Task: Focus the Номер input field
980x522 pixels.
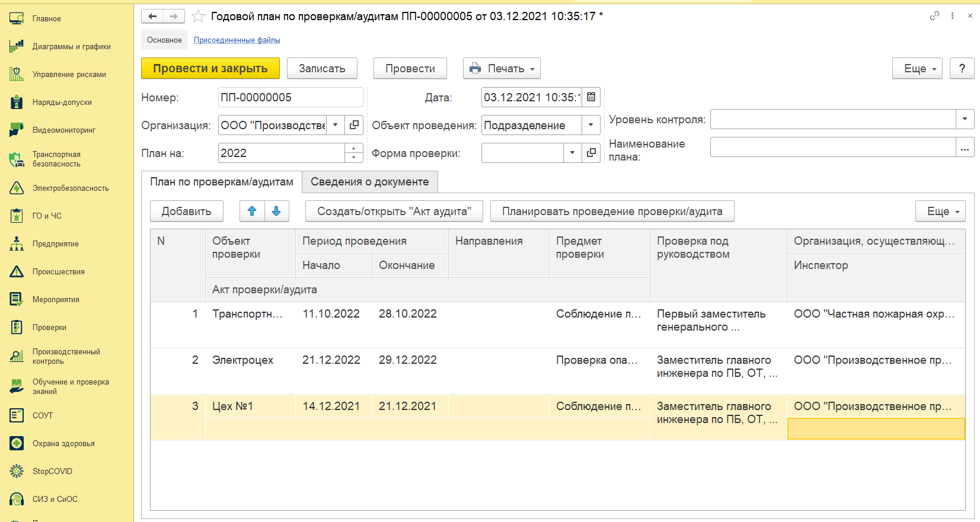Action: coord(291,97)
